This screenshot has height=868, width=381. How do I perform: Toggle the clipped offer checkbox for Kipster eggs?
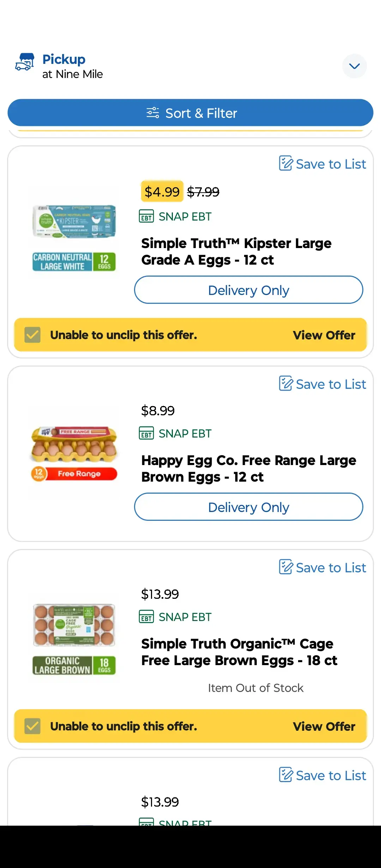coord(32,335)
